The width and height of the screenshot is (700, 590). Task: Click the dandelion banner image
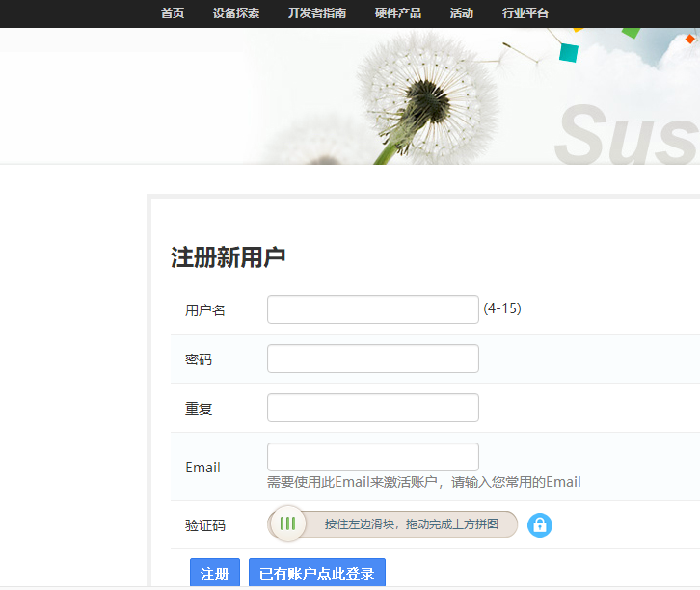coord(471,96)
